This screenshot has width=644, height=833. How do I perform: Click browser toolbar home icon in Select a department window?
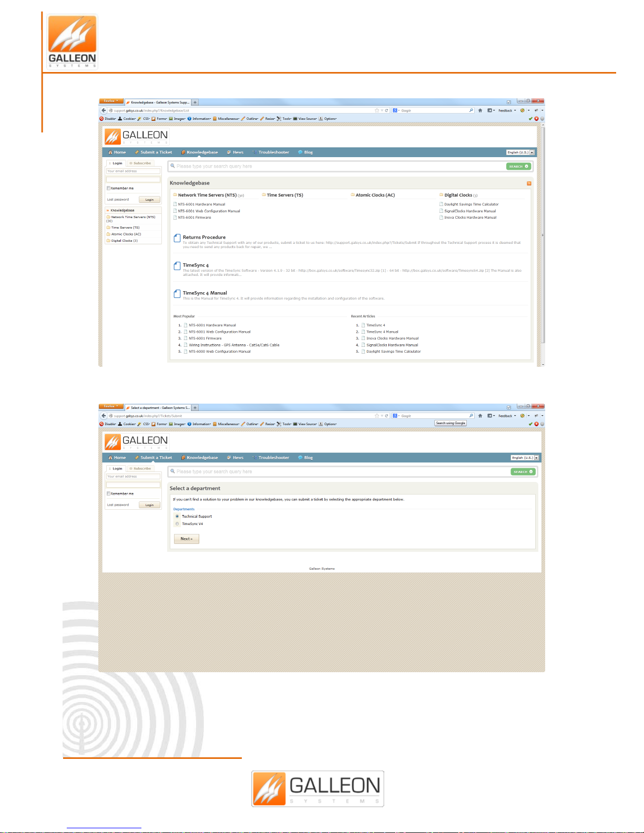tap(480, 416)
